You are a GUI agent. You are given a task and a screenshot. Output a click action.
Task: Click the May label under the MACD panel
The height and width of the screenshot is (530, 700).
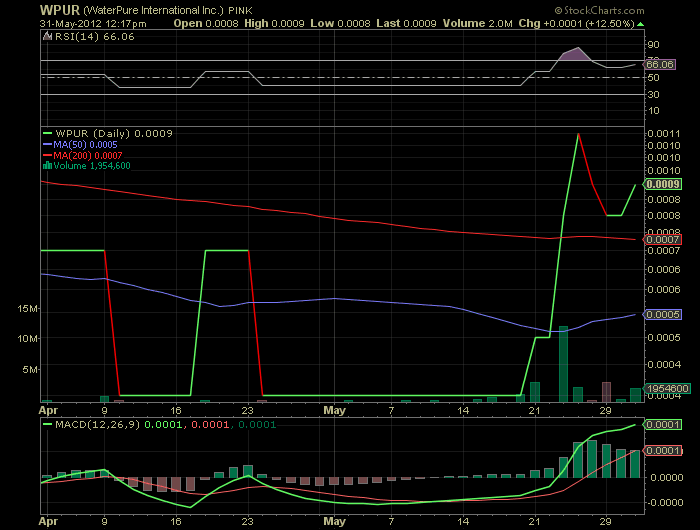click(x=334, y=522)
